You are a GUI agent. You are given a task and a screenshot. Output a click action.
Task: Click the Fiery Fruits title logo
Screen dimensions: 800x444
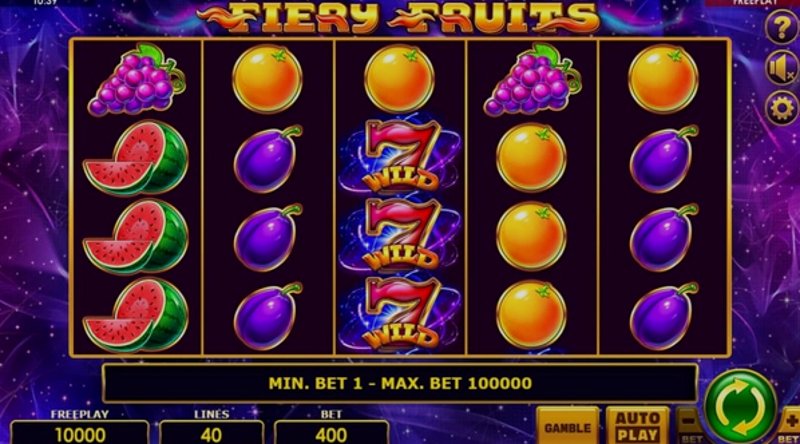click(x=400, y=17)
